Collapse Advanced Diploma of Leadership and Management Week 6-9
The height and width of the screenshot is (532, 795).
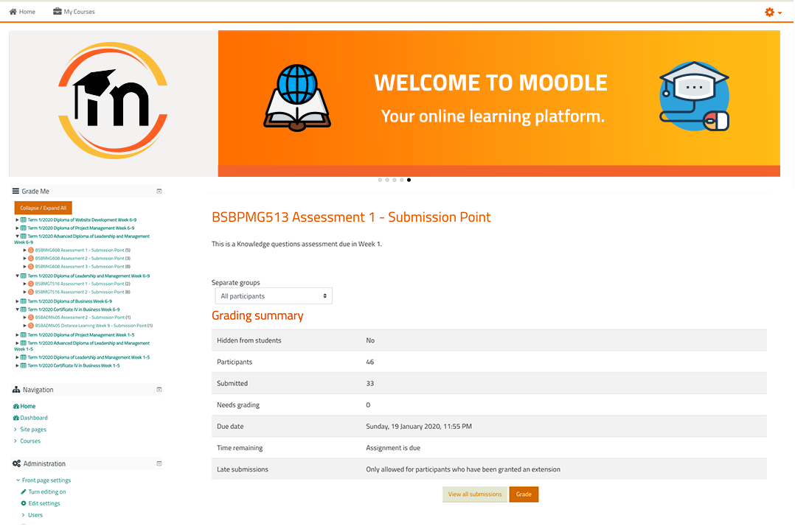(17, 236)
